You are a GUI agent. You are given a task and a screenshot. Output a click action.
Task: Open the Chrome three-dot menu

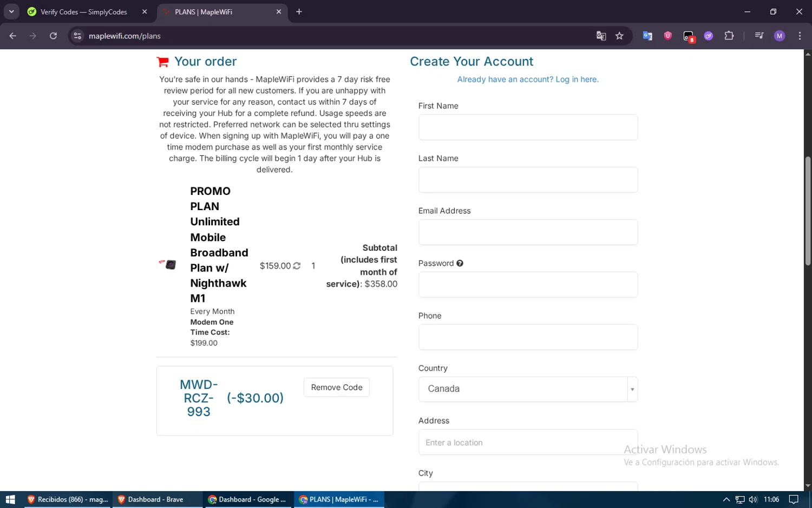[800, 36]
